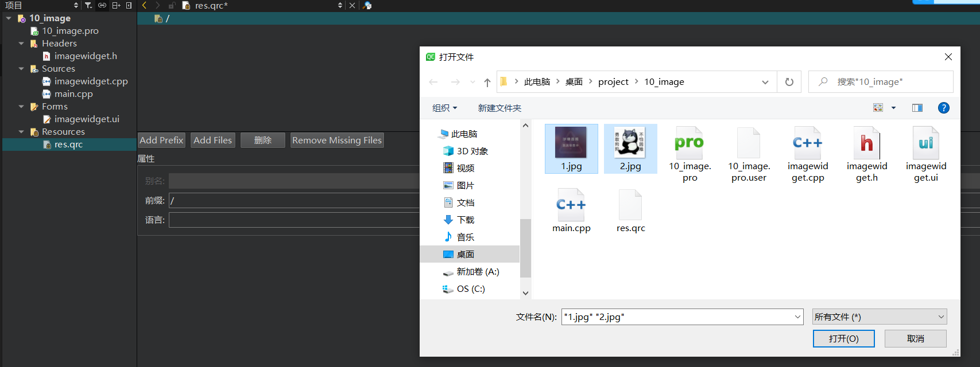Change the file view layout icon
This screenshot has width=980, height=367.
(x=878, y=108)
